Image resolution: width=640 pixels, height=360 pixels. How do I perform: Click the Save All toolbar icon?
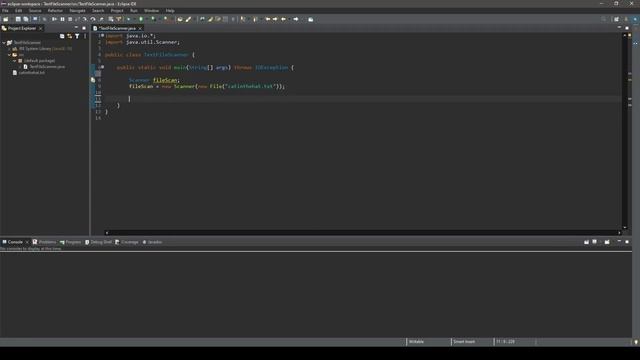tap(26, 19)
